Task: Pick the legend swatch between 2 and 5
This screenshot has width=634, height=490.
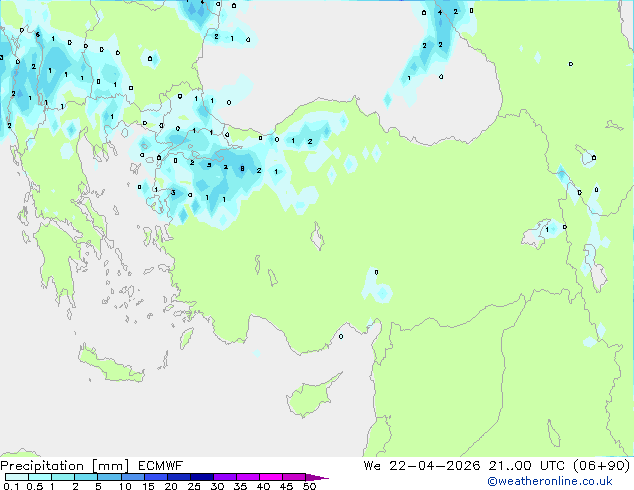Action: pos(86,477)
